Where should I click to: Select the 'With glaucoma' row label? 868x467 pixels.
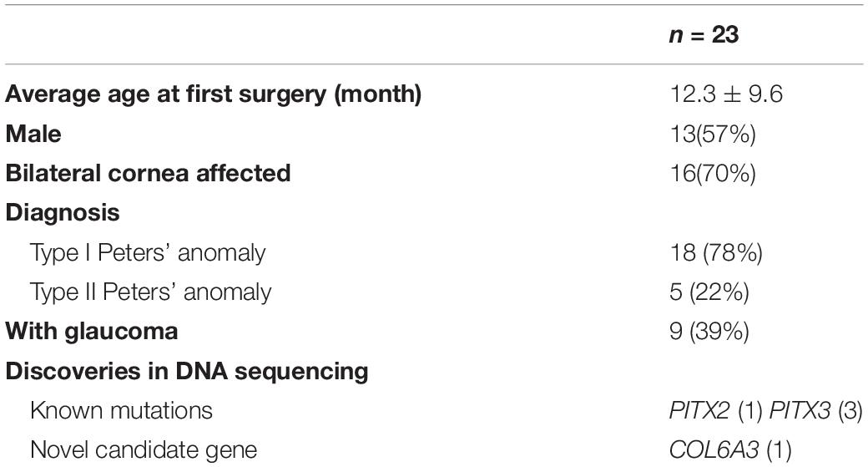pyautogui.click(x=92, y=332)
